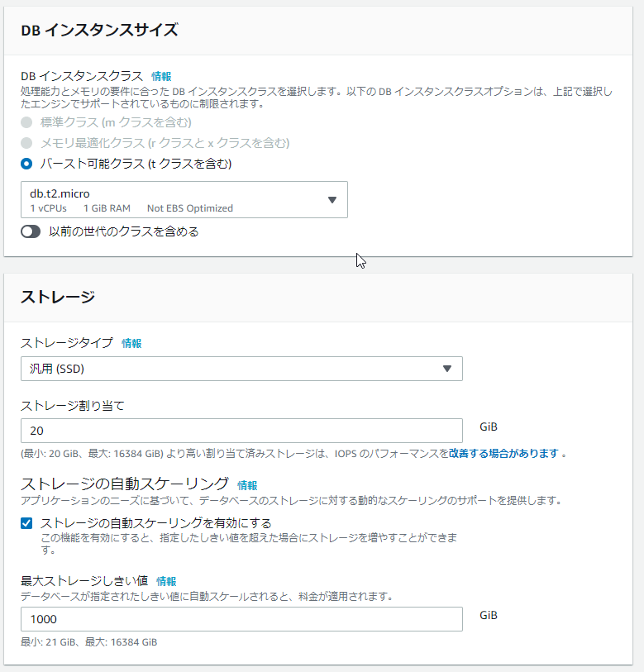Viewport: 644px width, 672px height.
Task: Uncheck ストレージの自動スケーリングを有効にする checkbox
Action: click(26, 523)
